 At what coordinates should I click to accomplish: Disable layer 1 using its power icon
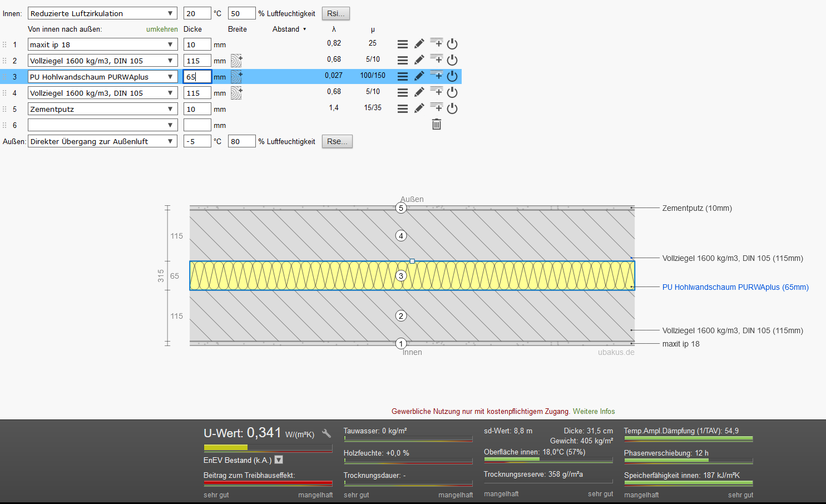(452, 44)
